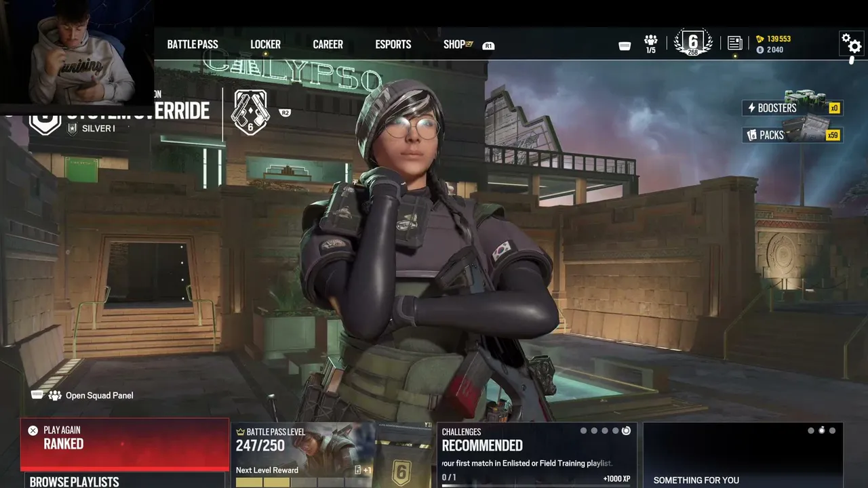Select second Challenges carousel dot
The width and height of the screenshot is (868, 488).
(x=594, y=430)
